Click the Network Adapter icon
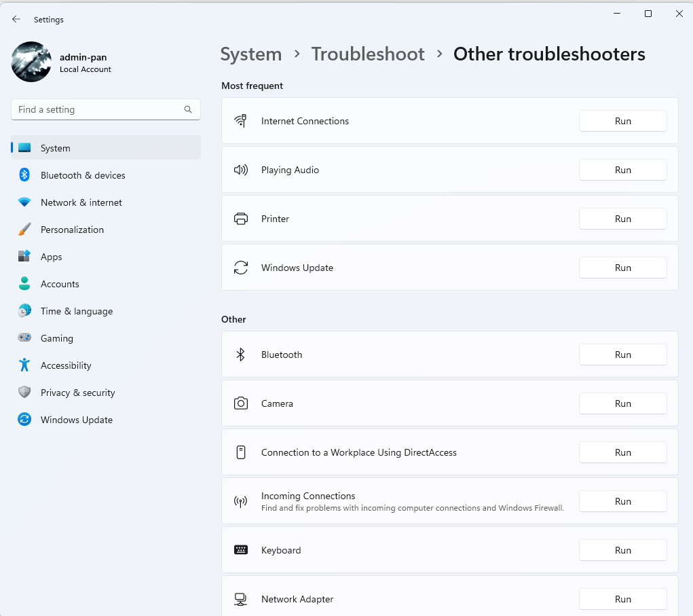The width and height of the screenshot is (693, 616). pyautogui.click(x=241, y=599)
